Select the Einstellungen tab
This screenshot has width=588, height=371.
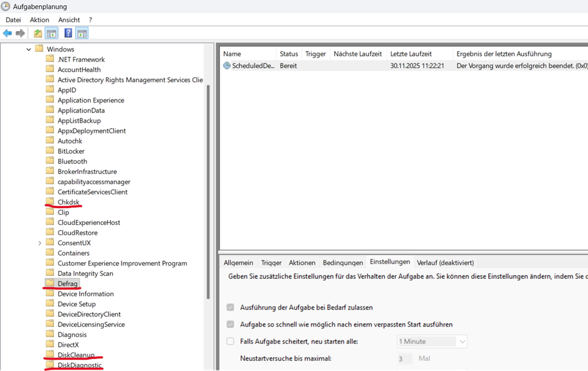390,262
